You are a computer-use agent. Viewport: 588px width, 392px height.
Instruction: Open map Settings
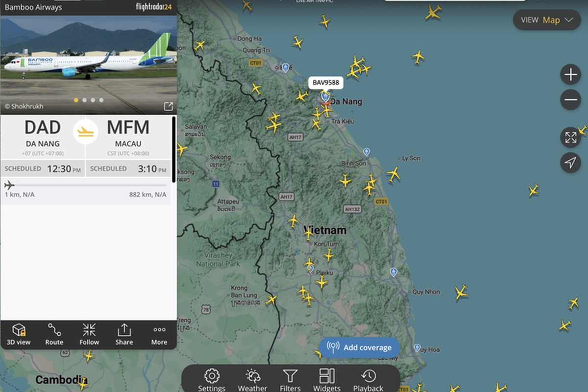tap(212, 380)
